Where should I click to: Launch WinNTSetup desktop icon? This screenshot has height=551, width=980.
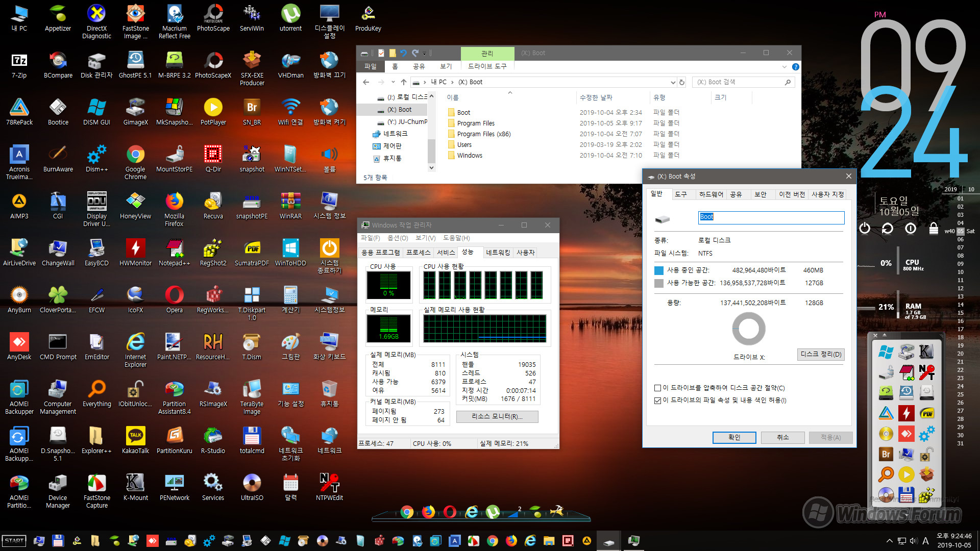click(x=290, y=159)
